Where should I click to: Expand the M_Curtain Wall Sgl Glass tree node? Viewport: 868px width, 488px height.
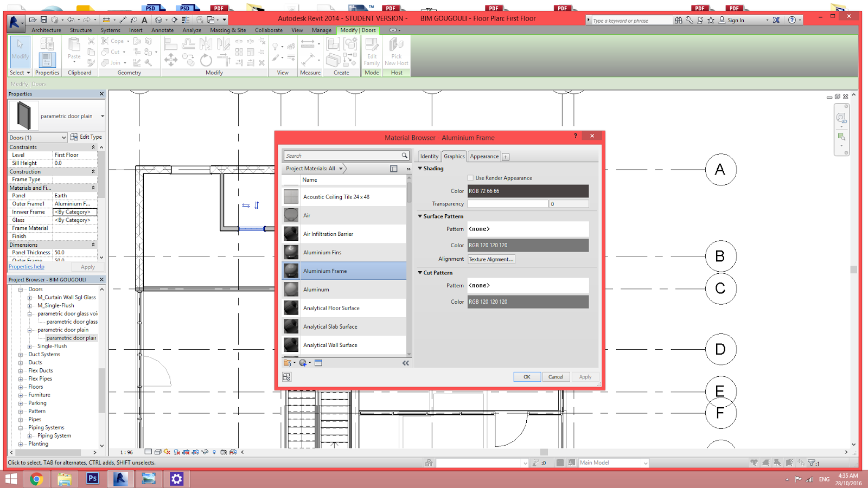click(30, 298)
